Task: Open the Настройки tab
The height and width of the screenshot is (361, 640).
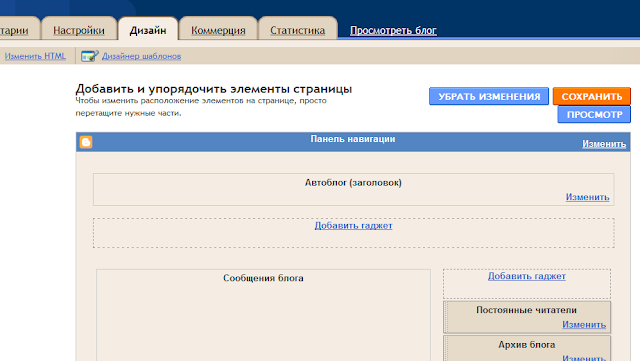Action: point(79,30)
